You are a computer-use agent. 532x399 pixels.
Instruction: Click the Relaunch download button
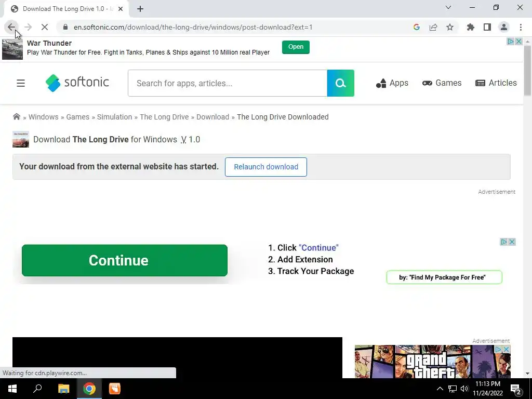[266, 167]
